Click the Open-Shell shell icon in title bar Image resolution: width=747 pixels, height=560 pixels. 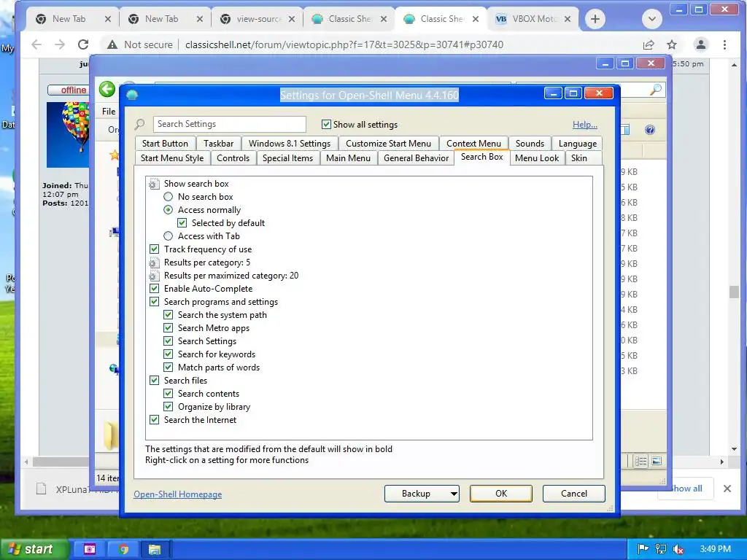(x=133, y=95)
